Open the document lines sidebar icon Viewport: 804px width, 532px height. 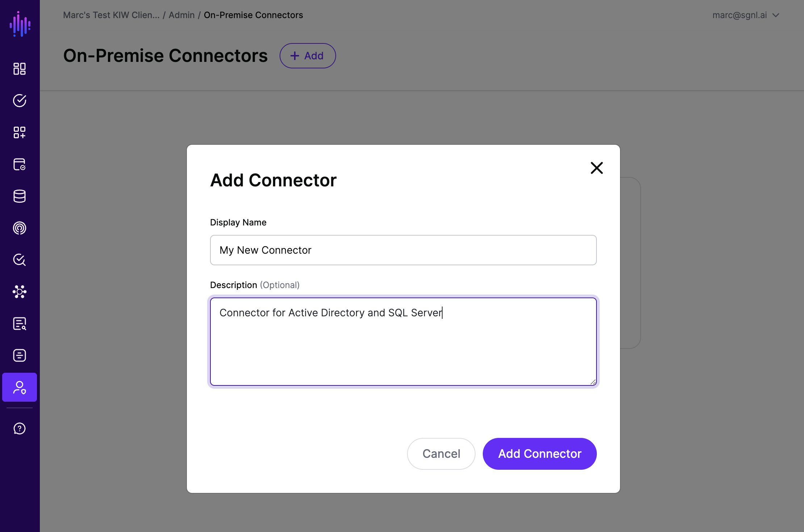[20, 355]
